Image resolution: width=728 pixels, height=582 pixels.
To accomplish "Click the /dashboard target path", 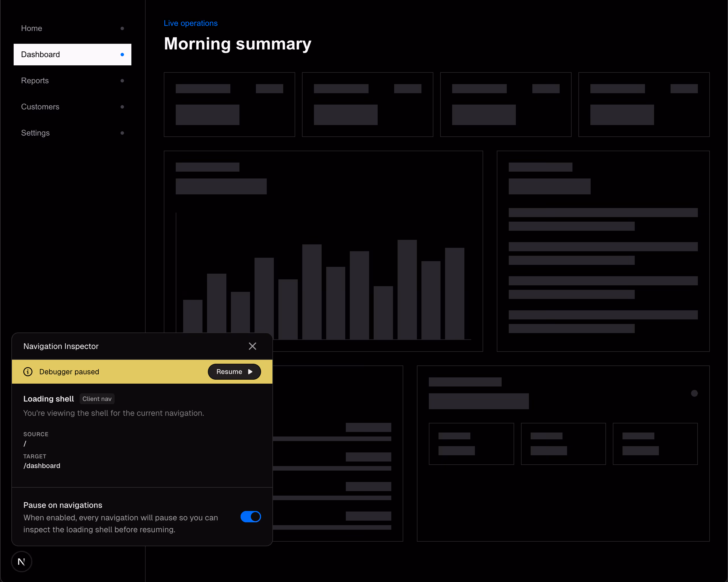I will coord(42,465).
